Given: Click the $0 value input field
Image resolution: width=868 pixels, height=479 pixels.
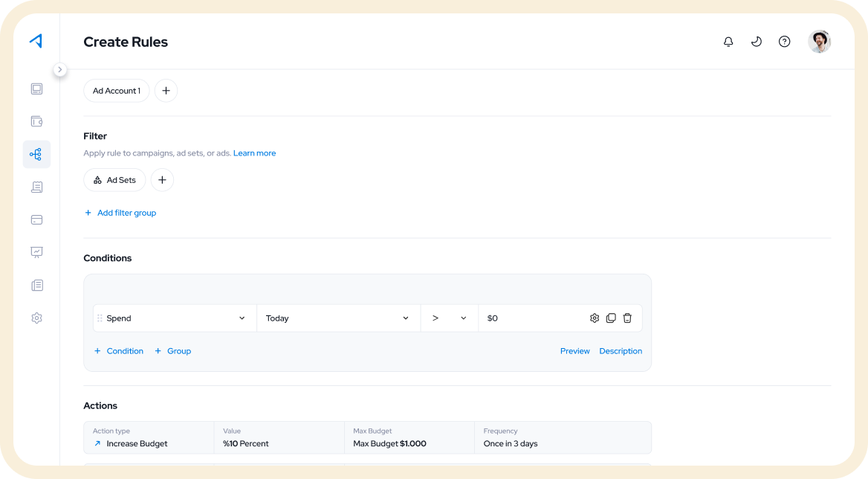Looking at the screenshot, I should coord(531,318).
